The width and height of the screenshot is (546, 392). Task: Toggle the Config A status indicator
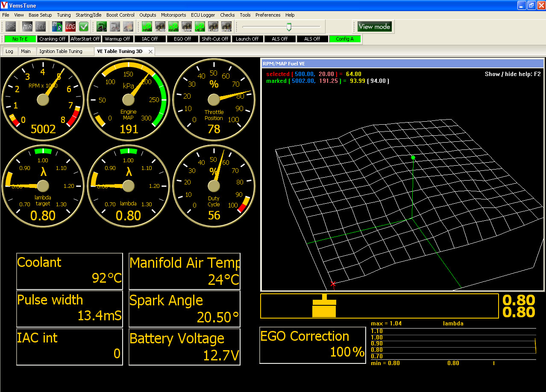345,39
